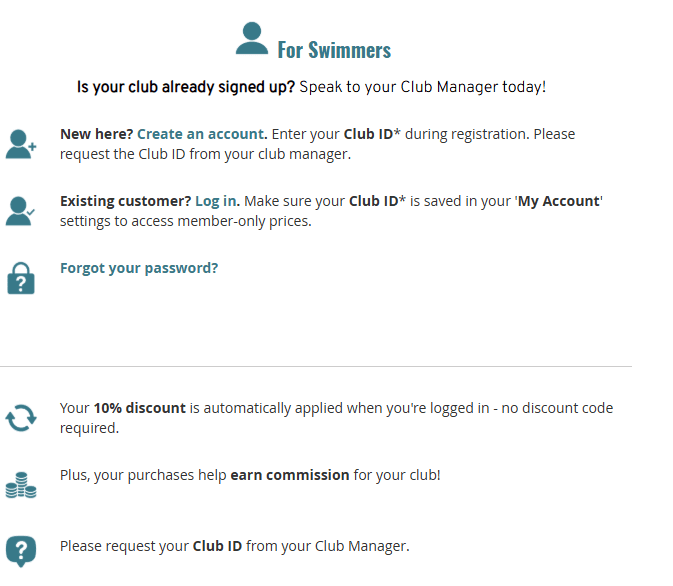Click the bold '10% discount' text
This screenshot has width=673, height=586.
point(139,408)
